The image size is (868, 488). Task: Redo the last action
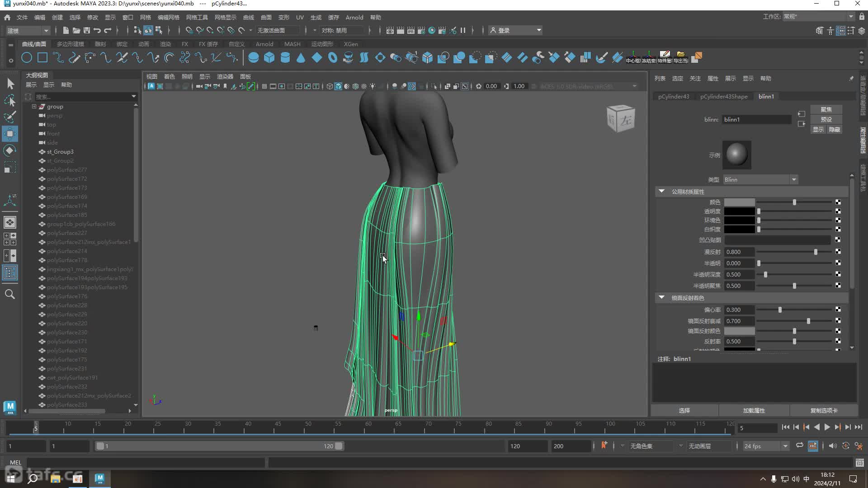click(108, 30)
